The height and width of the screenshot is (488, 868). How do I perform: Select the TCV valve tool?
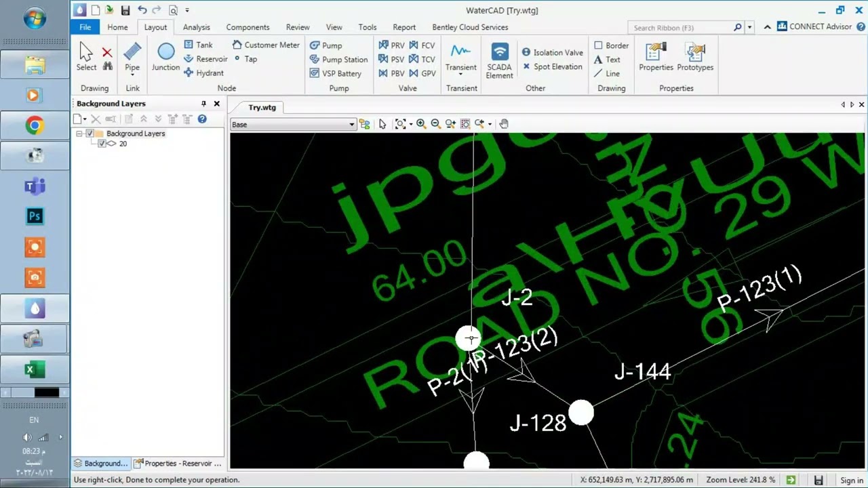(422, 60)
